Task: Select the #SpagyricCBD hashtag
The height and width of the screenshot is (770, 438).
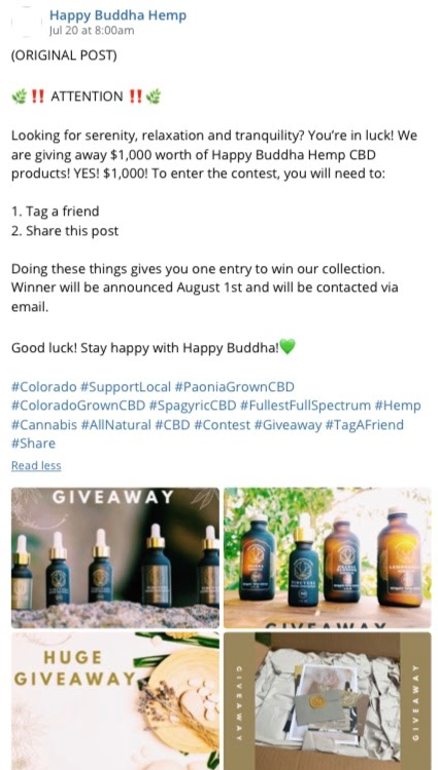Action: tap(192, 406)
